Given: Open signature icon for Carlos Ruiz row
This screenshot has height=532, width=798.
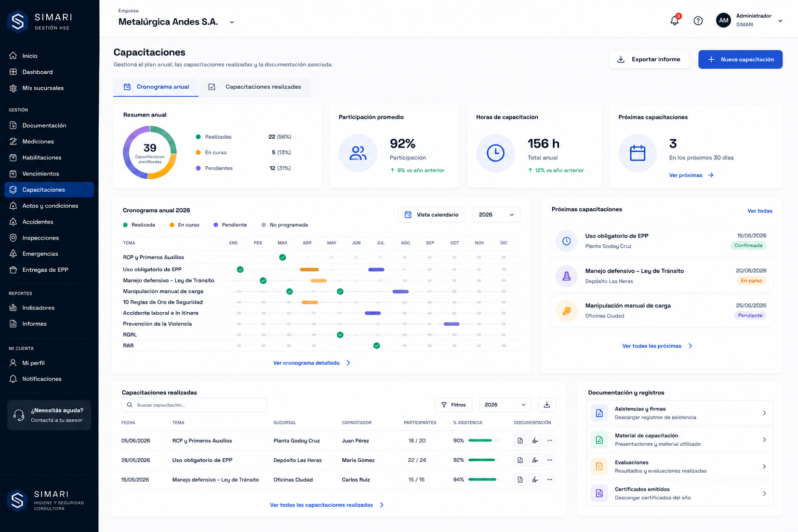Looking at the screenshot, I should [x=535, y=480].
